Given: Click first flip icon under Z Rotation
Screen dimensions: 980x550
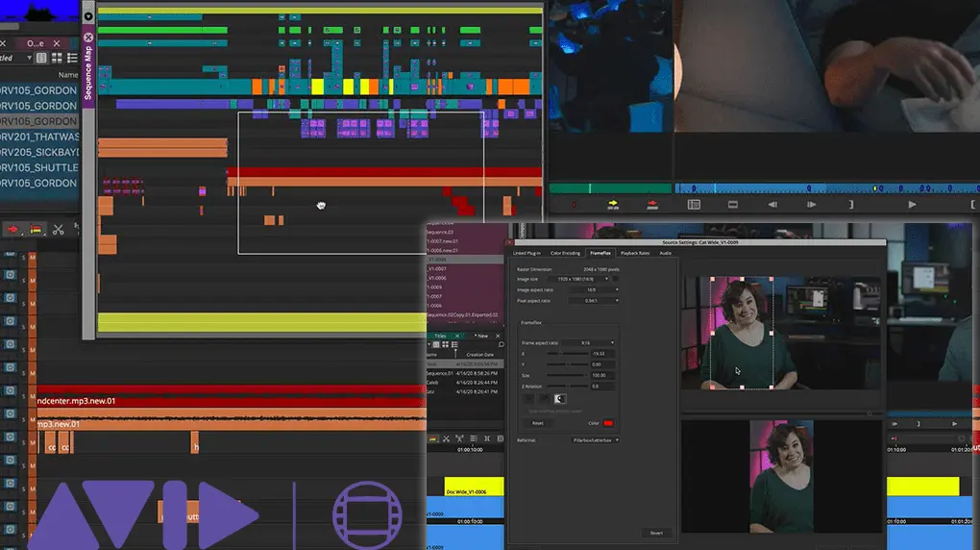Looking at the screenshot, I should pyautogui.click(x=528, y=399).
